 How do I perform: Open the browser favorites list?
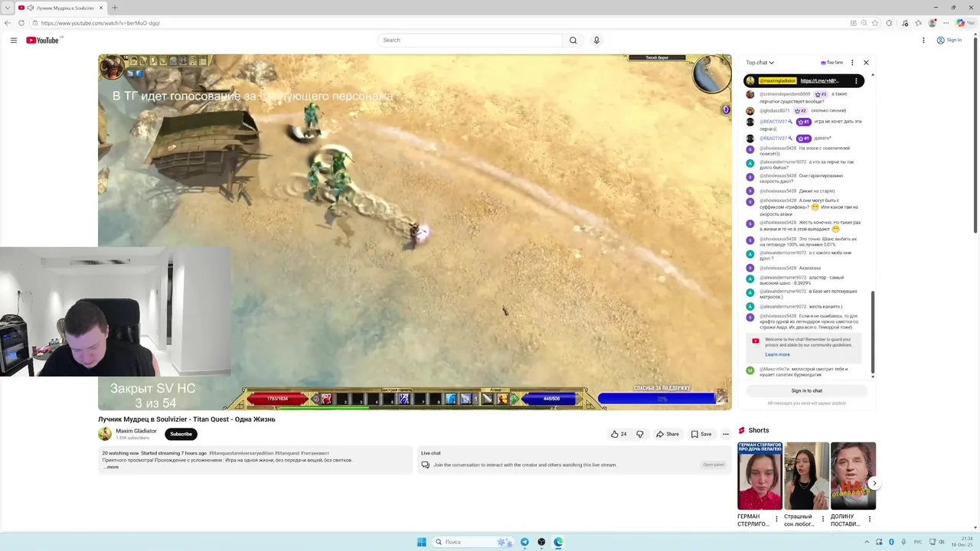tap(918, 23)
